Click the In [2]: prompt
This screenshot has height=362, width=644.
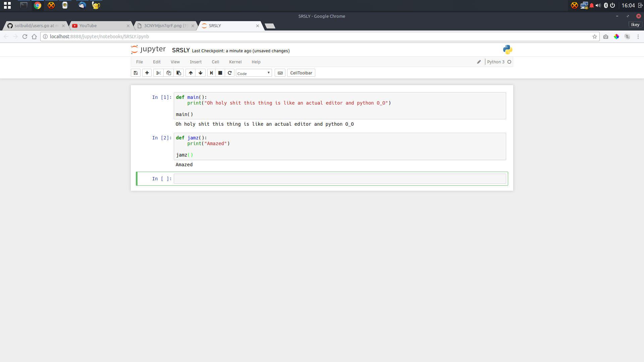pos(162,138)
